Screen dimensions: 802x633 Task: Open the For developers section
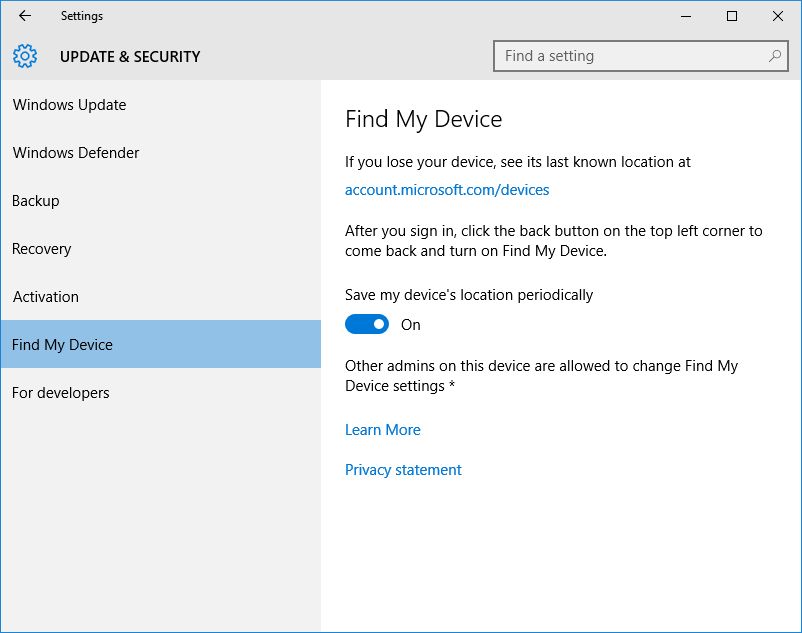(161, 392)
